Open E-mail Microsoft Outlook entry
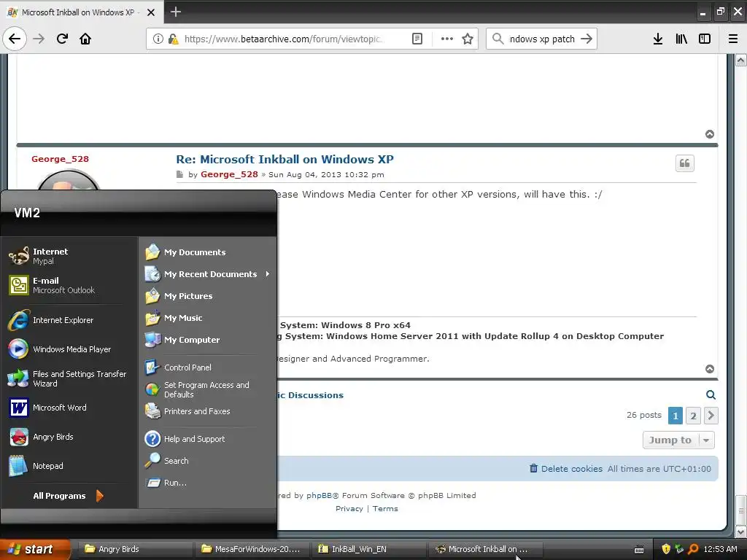The width and height of the screenshot is (747, 560). pyautogui.click(x=69, y=285)
